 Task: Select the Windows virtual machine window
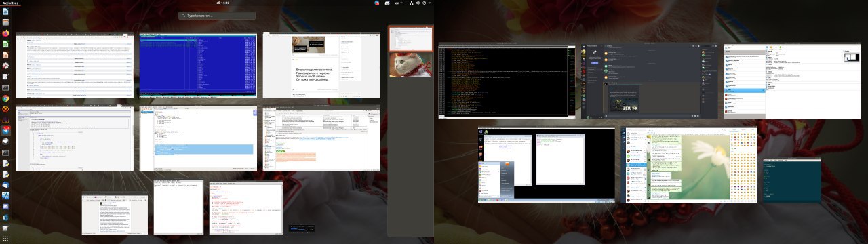(x=546, y=165)
